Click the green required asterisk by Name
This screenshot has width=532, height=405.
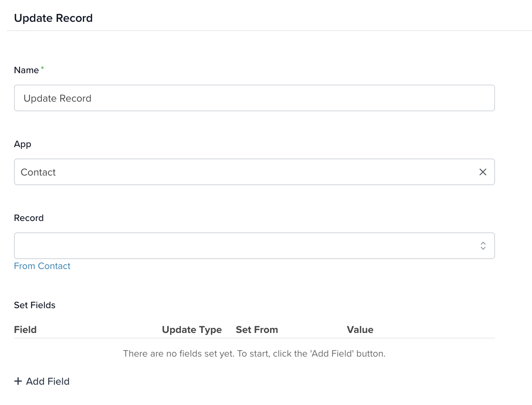point(42,68)
